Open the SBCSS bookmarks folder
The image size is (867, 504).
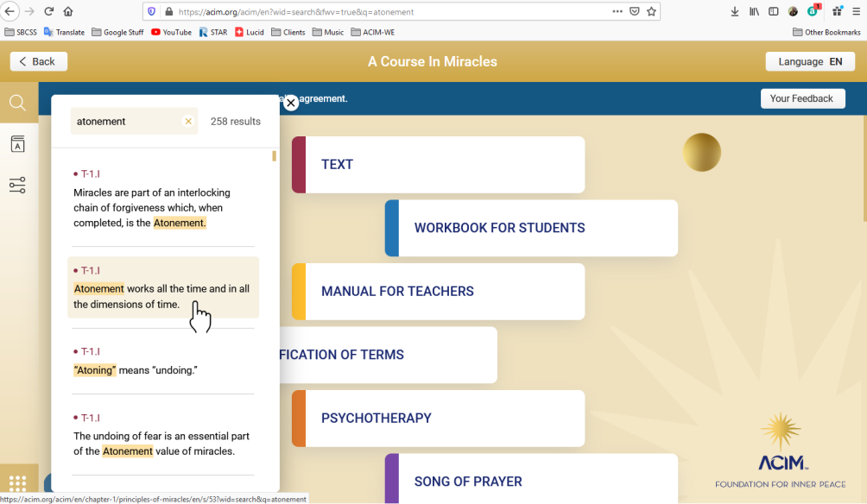click(21, 32)
